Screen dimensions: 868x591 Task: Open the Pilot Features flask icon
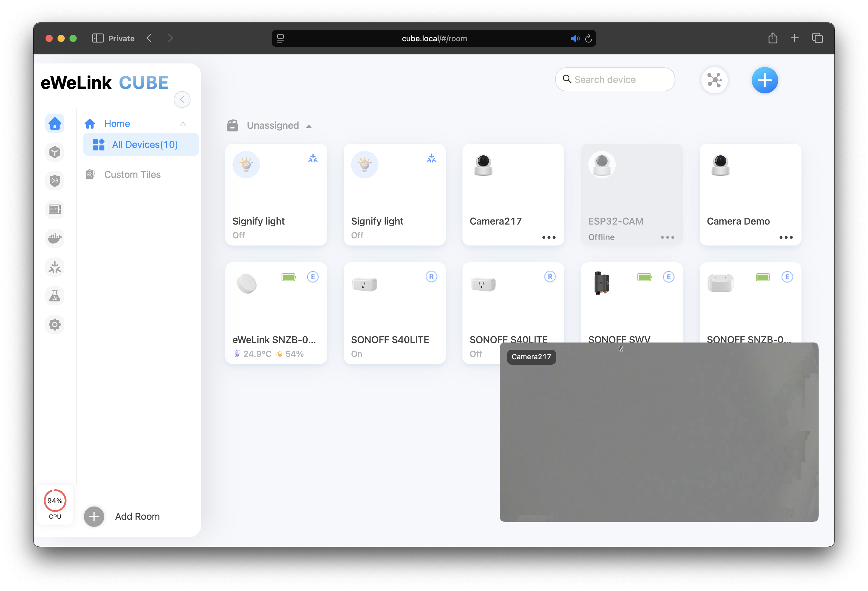(x=55, y=296)
